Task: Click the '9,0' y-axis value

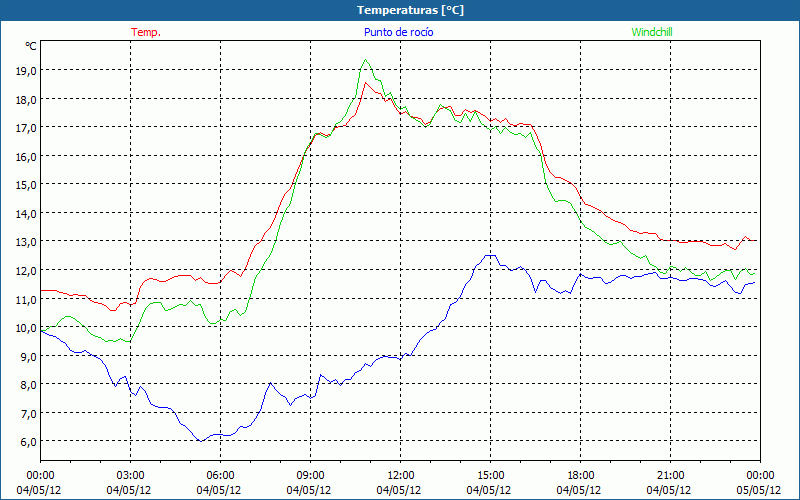Action: 29,357
